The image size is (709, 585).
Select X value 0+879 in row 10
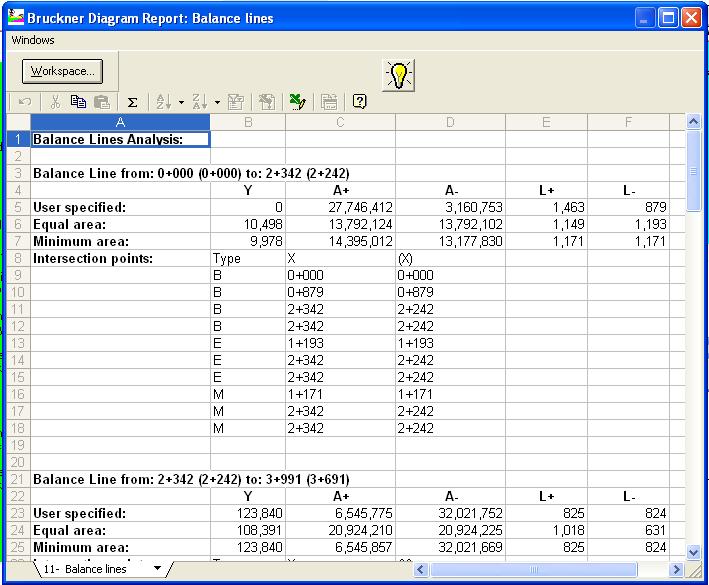[340, 292]
